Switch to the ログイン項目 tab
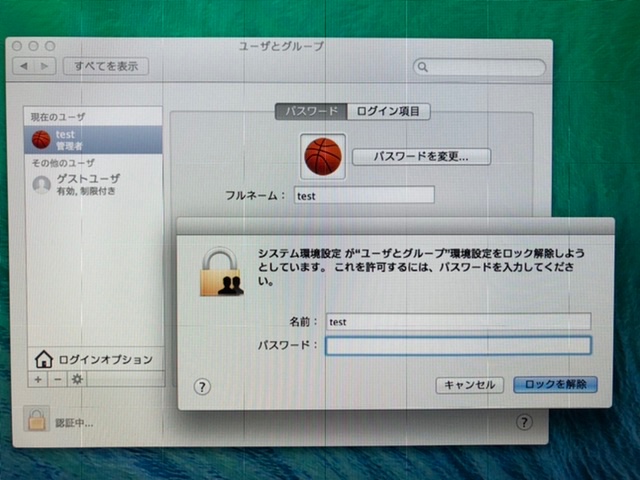Viewport: 640px width, 480px height. click(x=388, y=111)
